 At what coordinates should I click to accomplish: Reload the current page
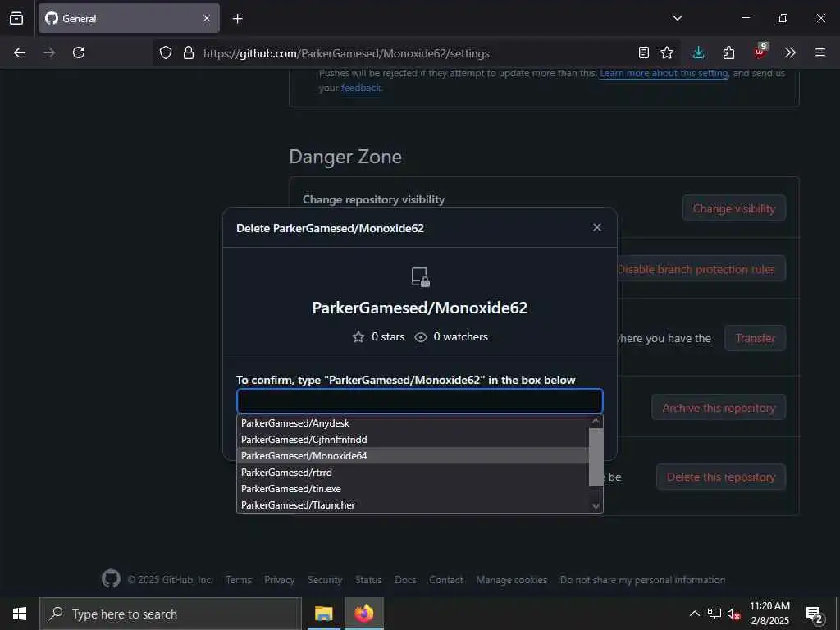pyautogui.click(x=79, y=52)
